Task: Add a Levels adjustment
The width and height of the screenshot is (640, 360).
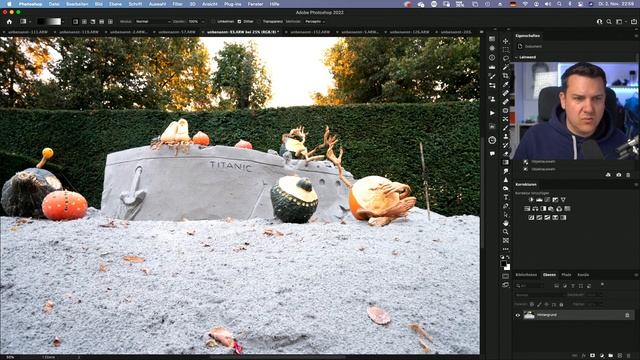Action: tap(539, 200)
